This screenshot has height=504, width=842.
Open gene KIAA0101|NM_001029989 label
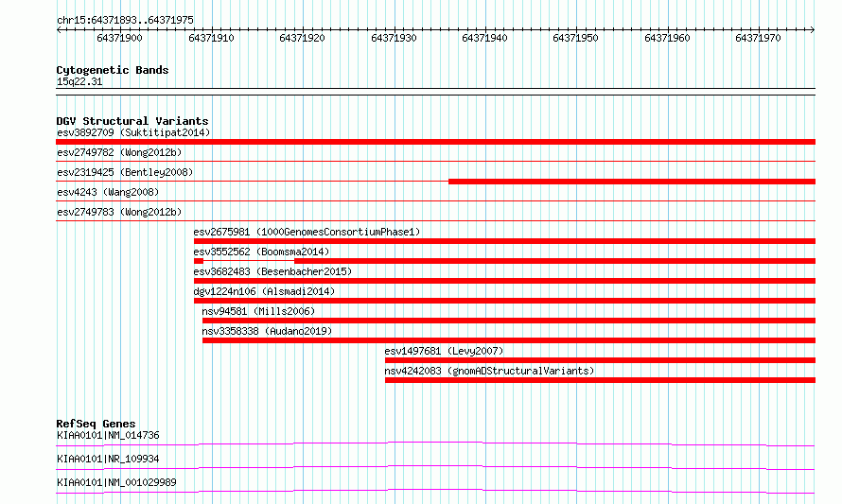click(x=116, y=482)
